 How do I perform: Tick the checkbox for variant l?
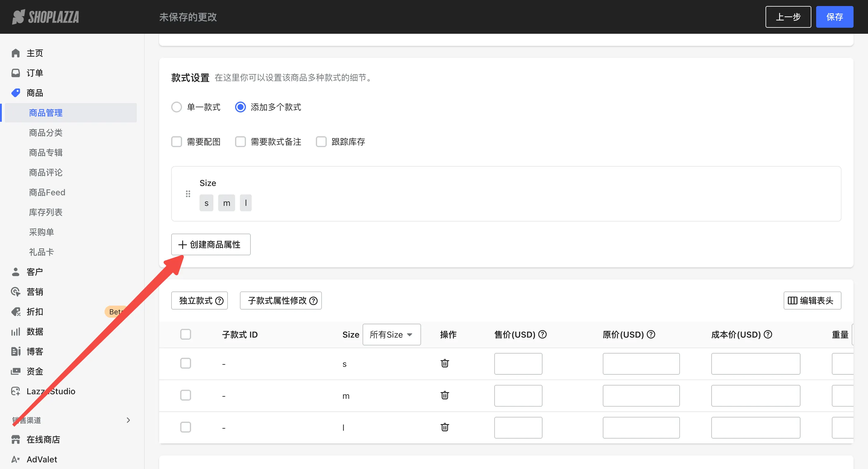(x=186, y=427)
